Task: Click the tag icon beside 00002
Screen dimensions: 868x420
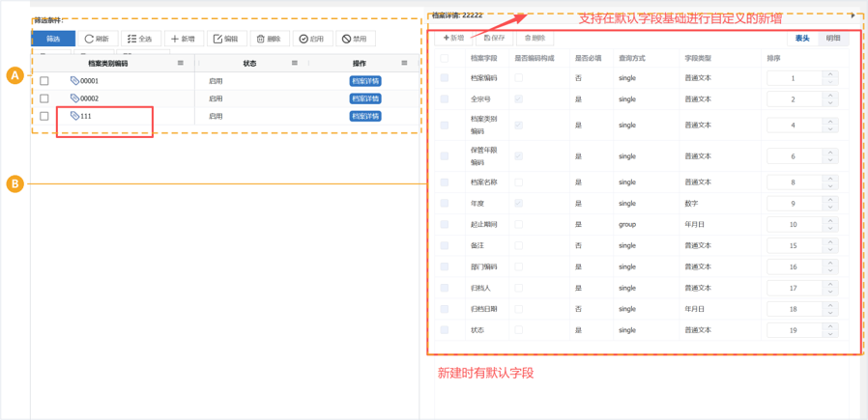Action: [x=74, y=98]
